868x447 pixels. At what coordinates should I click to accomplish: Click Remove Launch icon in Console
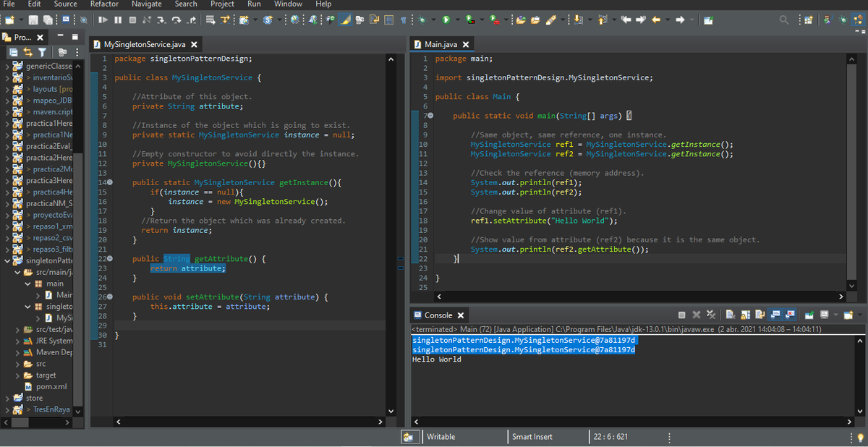697,315
